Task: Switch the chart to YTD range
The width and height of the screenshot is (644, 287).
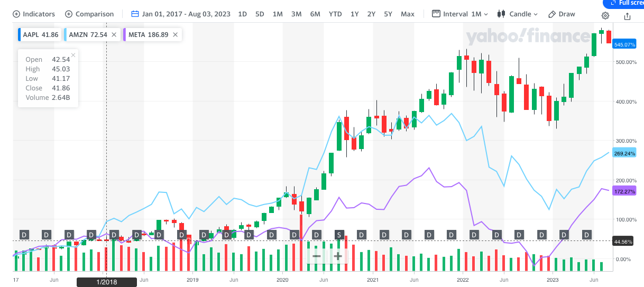Action: pyautogui.click(x=335, y=14)
